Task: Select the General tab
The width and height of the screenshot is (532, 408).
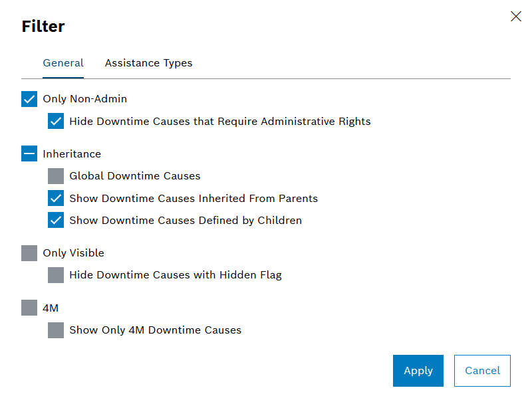Action: click(x=63, y=63)
